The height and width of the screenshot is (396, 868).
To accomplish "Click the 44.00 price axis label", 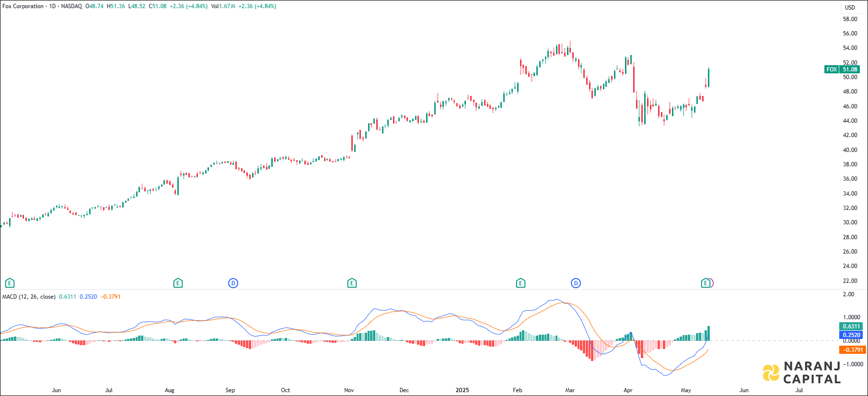I will point(850,121).
